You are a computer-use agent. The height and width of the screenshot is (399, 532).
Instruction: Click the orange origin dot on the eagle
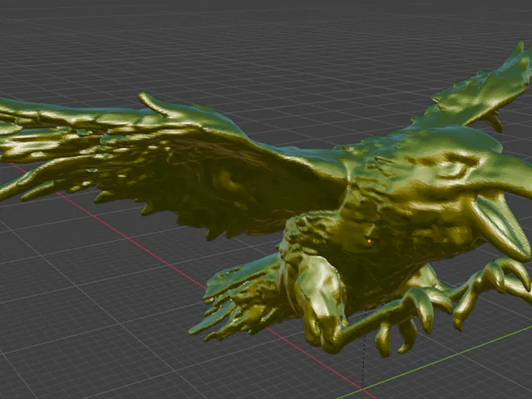click(369, 241)
